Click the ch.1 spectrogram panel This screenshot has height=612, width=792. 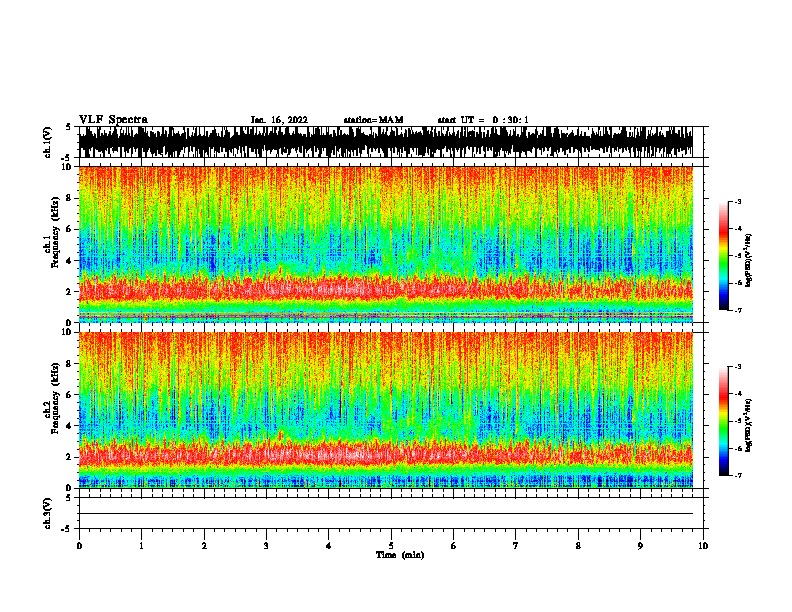[386, 244]
